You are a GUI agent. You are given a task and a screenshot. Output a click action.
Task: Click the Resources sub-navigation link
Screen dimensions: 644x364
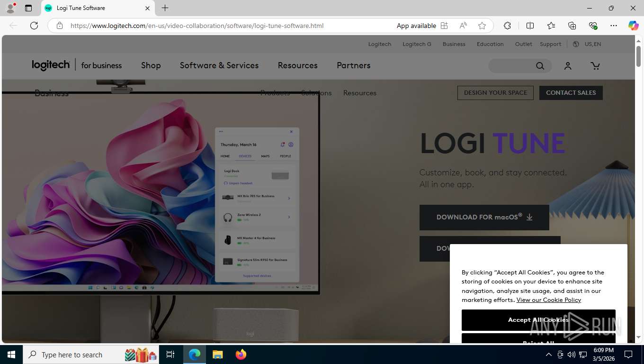359,93
